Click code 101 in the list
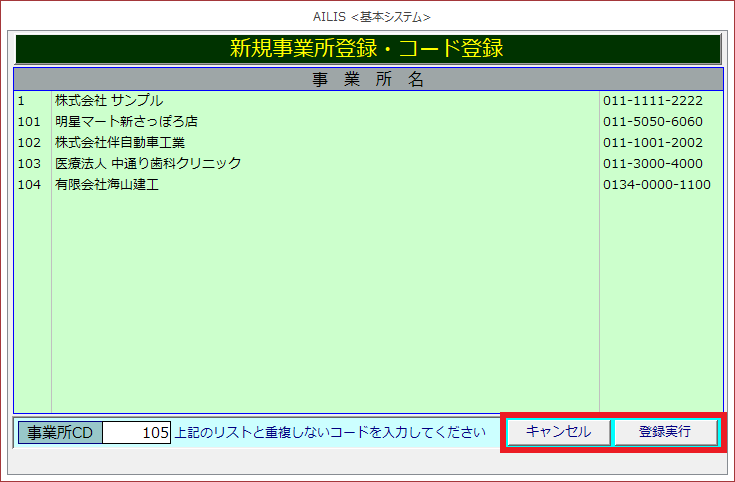Screen dimensions: 735x482 tap(29, 122)
